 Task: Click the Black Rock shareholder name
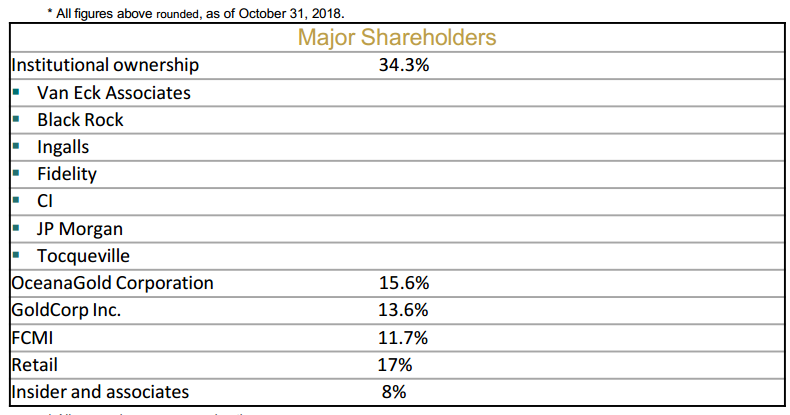80,120
